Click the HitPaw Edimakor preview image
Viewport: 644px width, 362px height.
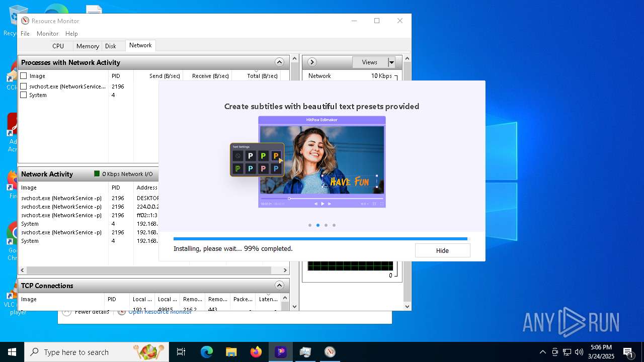tap(322, 162)
